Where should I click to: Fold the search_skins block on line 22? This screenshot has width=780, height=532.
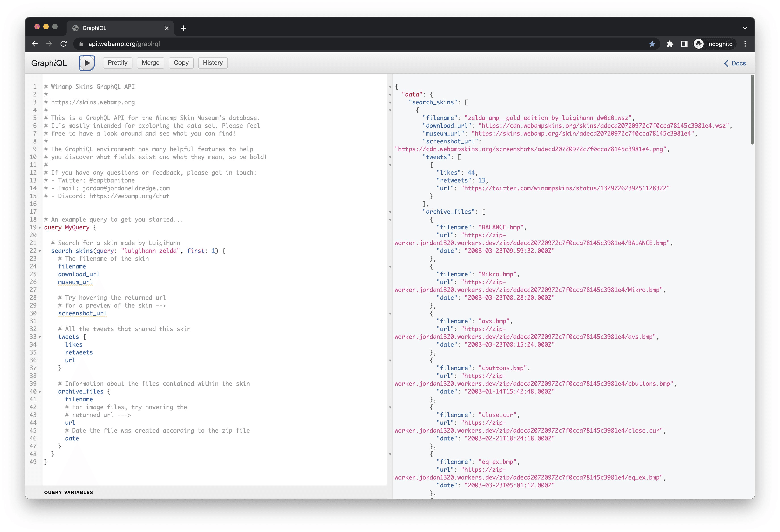40,251
